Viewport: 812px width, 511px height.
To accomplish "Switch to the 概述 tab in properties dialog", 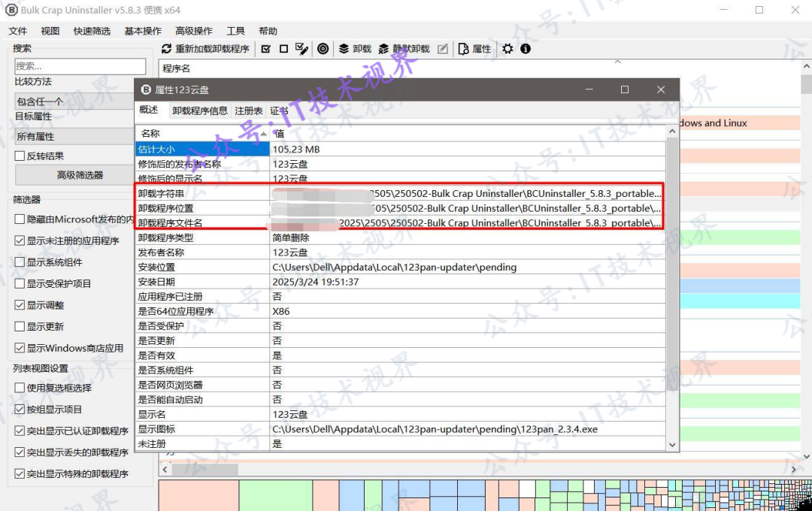I will pyautogui.click(x=149, y=110).
